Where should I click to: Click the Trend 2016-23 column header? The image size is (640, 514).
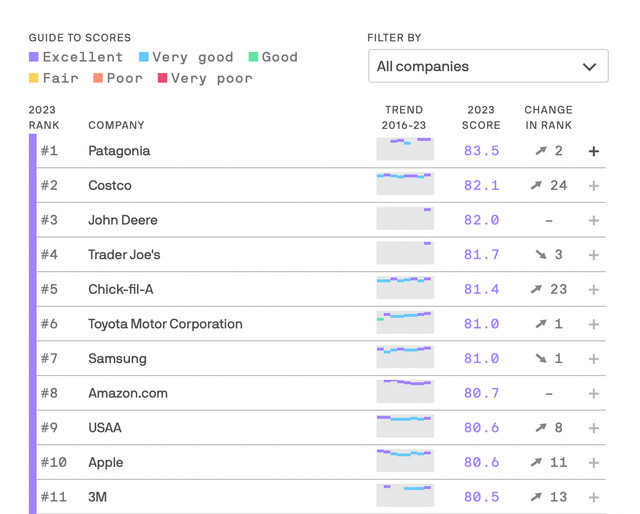coord(404,118)
